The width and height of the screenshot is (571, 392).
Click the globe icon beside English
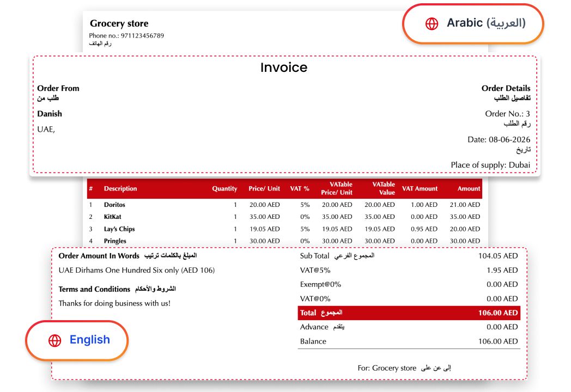coord(55,341)
